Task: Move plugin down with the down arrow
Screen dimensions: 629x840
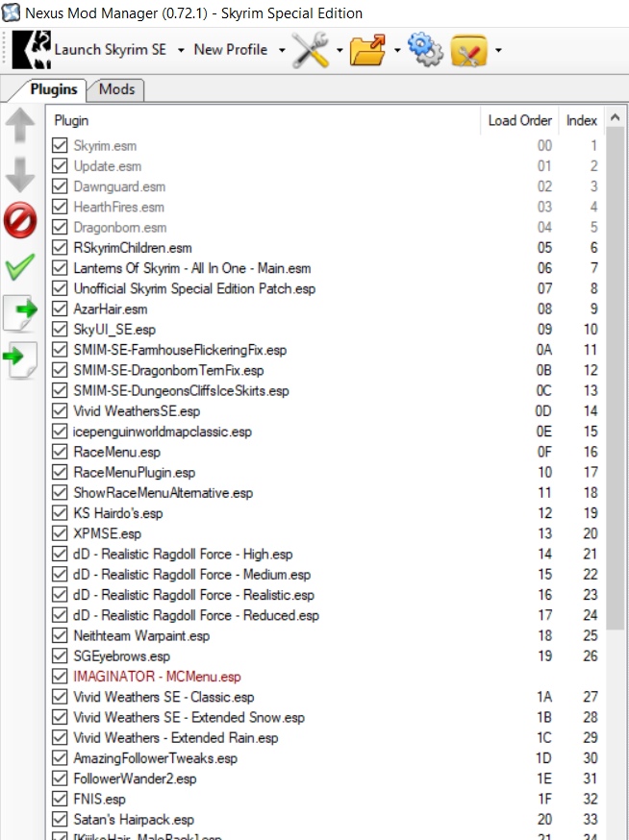Action: [20, 175]
